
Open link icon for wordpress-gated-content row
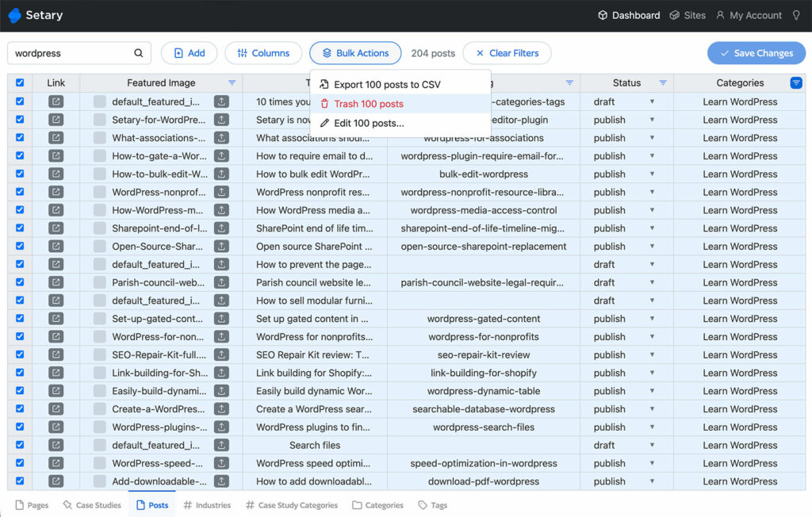(56, 319)
